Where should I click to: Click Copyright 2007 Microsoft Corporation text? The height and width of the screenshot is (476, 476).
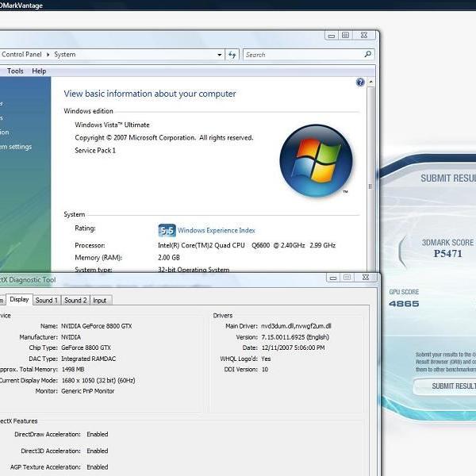(x=164, y=138)
